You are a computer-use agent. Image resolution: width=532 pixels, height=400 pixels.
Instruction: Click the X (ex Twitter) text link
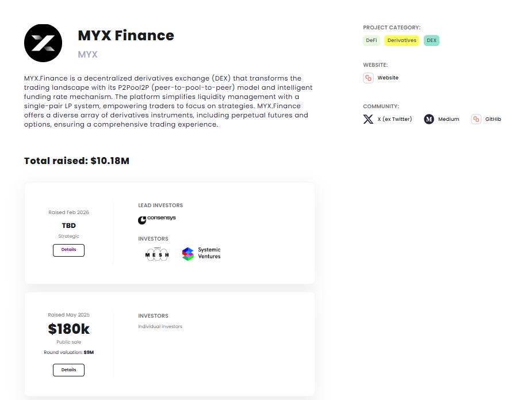[x=395, y=119]
